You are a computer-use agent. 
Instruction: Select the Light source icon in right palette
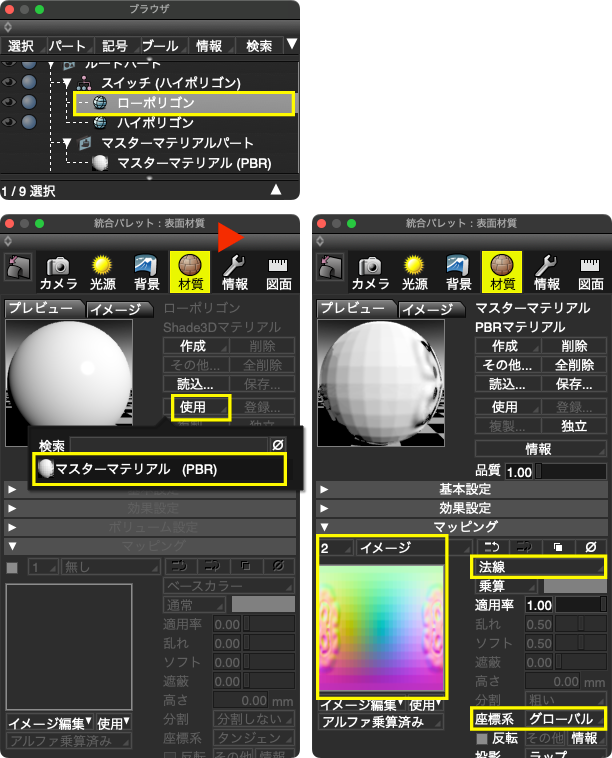tap(414, 270)
